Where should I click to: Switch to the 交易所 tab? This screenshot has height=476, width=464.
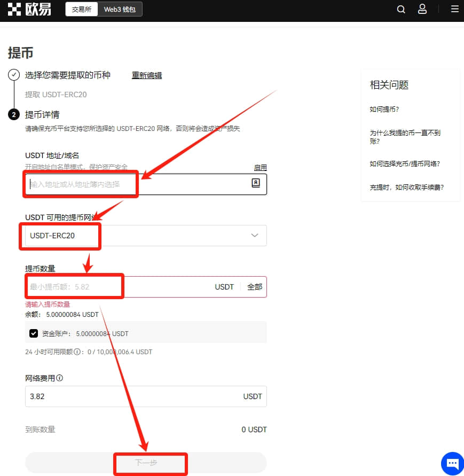pos(82,10)
